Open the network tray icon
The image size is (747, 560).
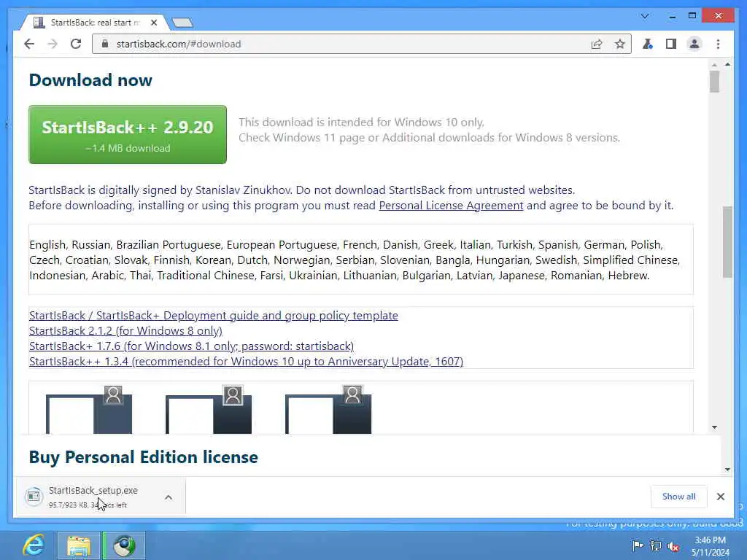pyautogui.click(x=656, y=546)
